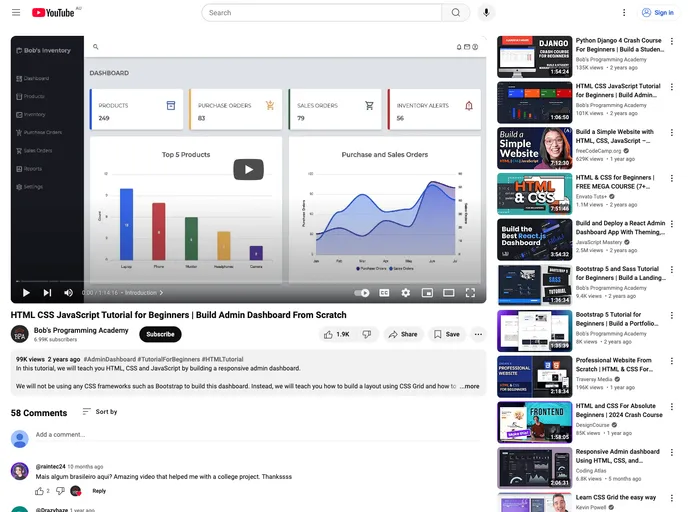Click the Sign in button

pyautogui.click(x=658, y=13)
